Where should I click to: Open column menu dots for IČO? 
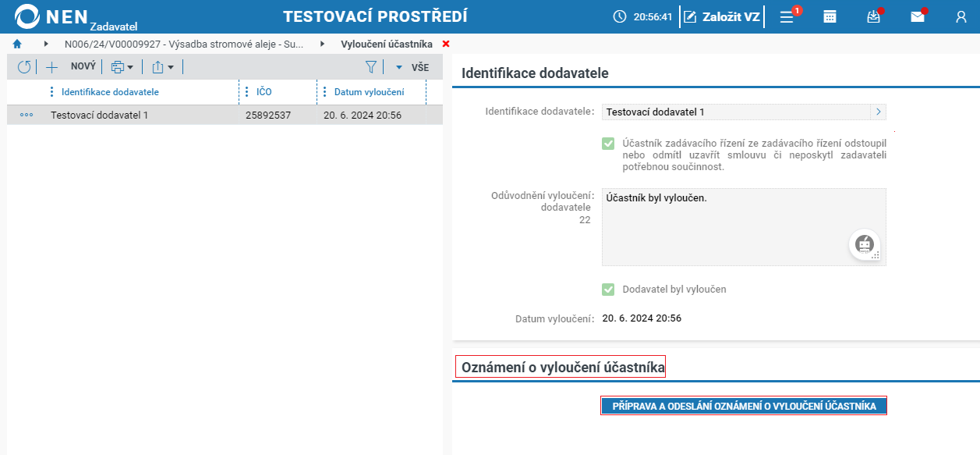click(247, 92)
